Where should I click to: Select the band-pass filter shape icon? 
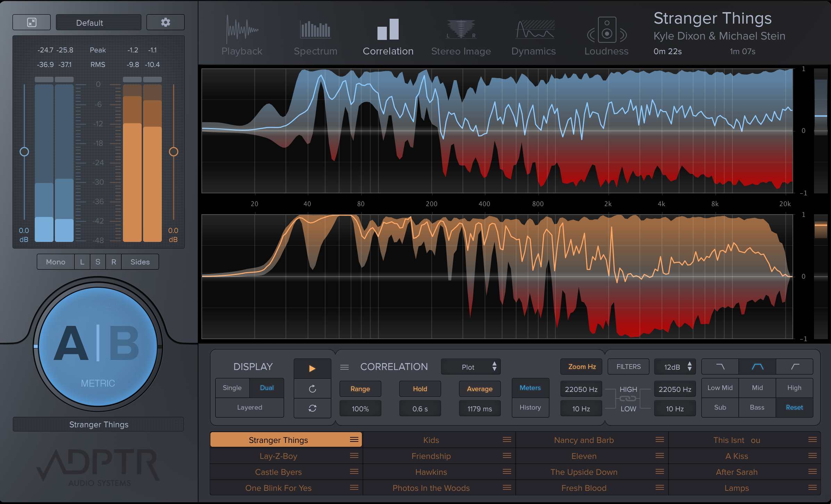point(757,367)
